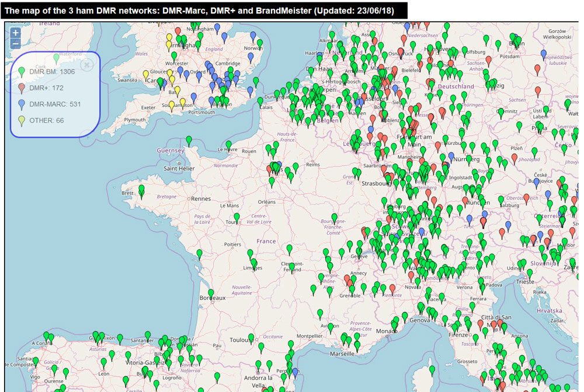Select the 'DMR BM: 1306' legend text
The width and height of the screenshot is (584, 392).
click(x=52, y=71)
